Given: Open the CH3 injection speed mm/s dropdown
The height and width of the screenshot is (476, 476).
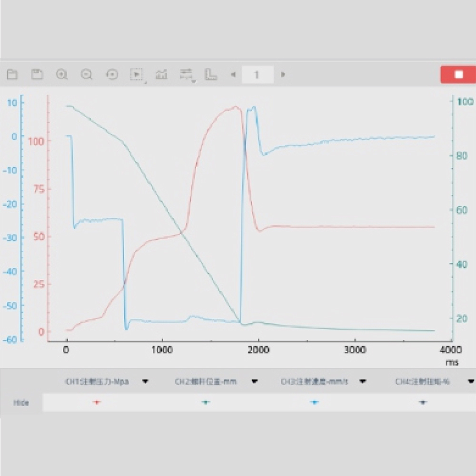Looking at the screenshot, I should pyautogui.click(x=363, y=381).
